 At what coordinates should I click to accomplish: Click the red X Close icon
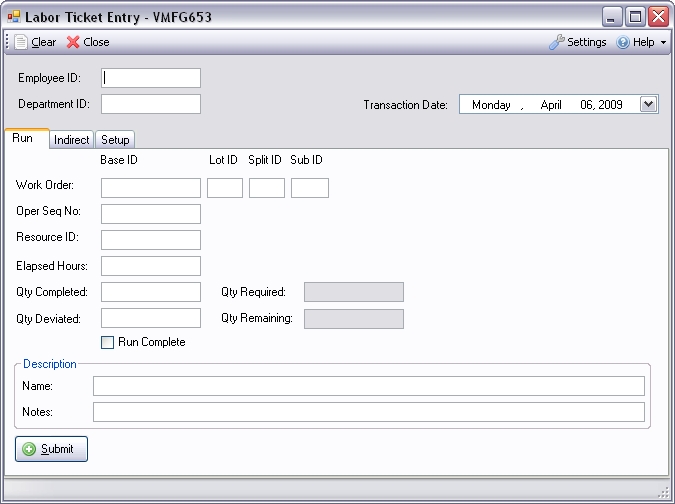coord(73,42)
